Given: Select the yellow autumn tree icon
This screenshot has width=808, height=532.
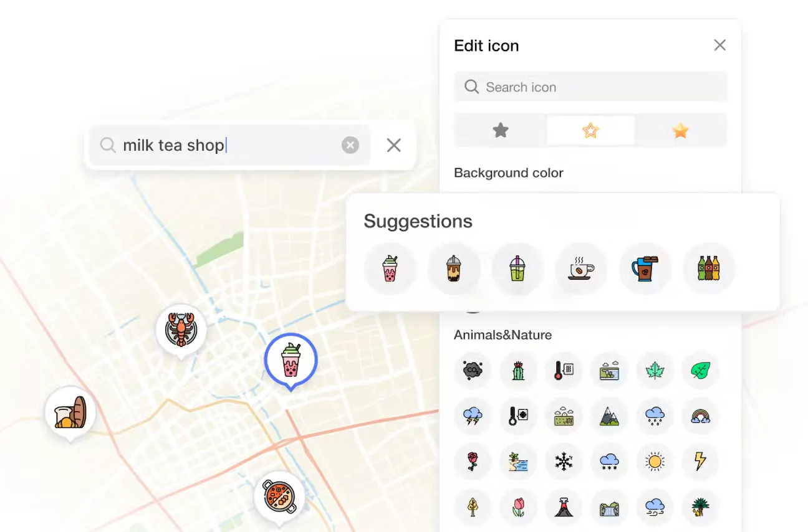Looking at the screenshot, I should pyautogui.click(x=473, y=507).
